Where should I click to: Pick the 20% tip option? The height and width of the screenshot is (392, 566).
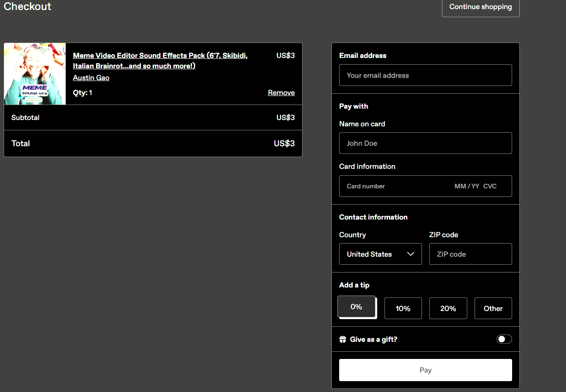pyautogui.click(x=448, y=308)
